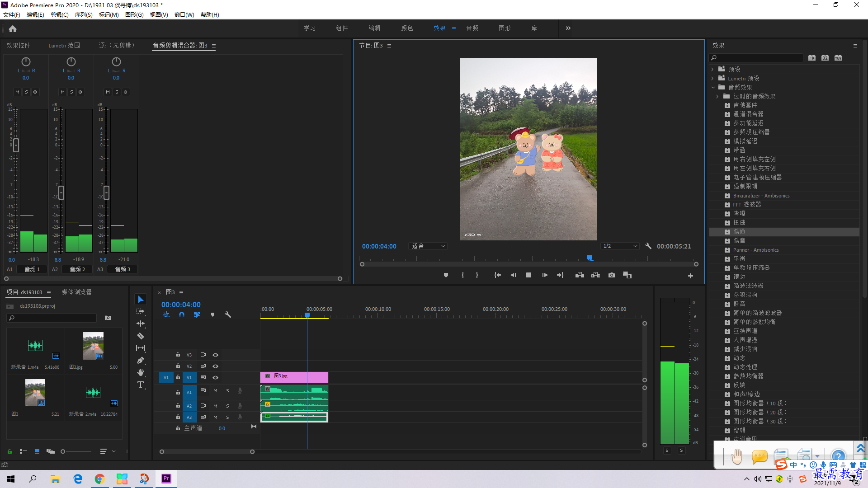
Task: Toggle snap magnet in timeline
Action: click(x=182, y=314)
